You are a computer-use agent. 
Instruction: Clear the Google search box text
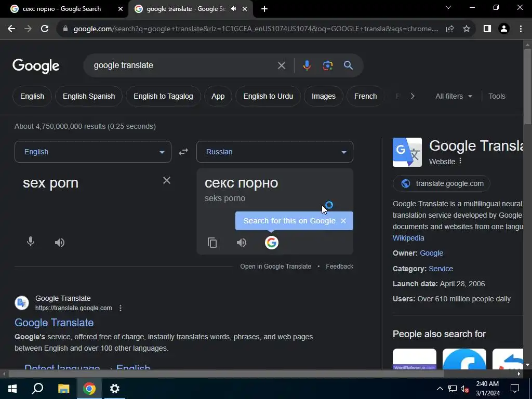point(281,65)
